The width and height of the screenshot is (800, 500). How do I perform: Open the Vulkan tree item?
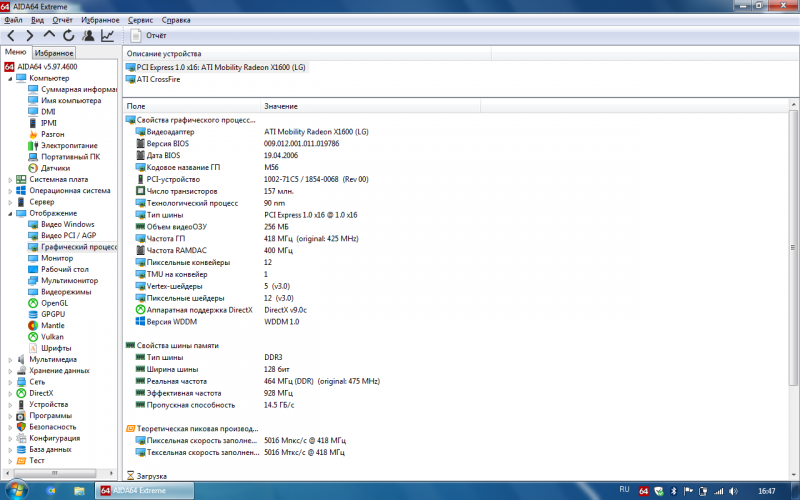point(46,337)
